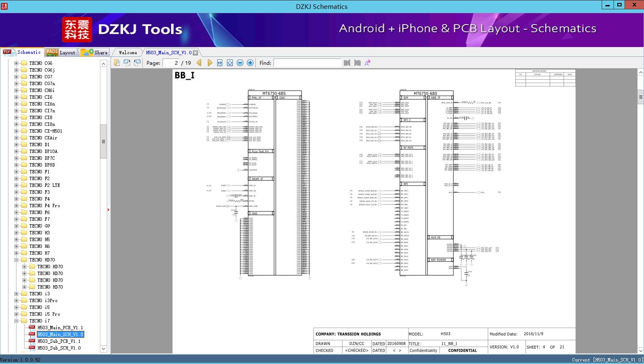Click the page number input box

[171, 63]
